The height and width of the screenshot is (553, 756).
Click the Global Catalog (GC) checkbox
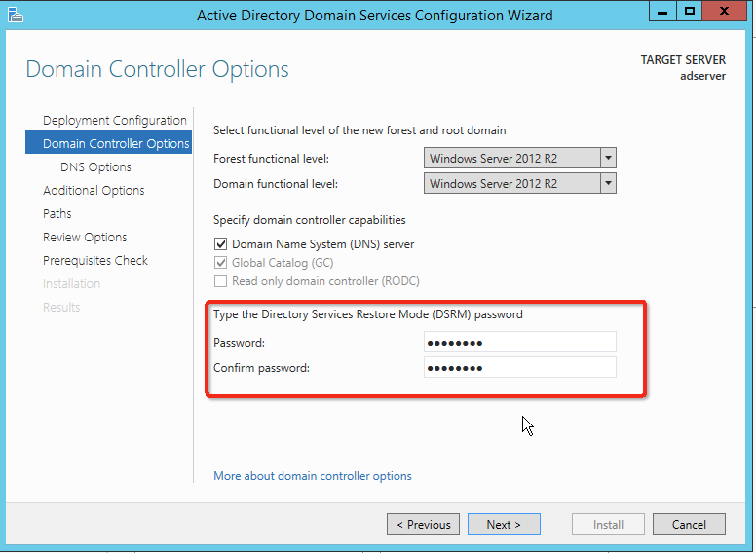pyautogui.click(x=221, y=263)
